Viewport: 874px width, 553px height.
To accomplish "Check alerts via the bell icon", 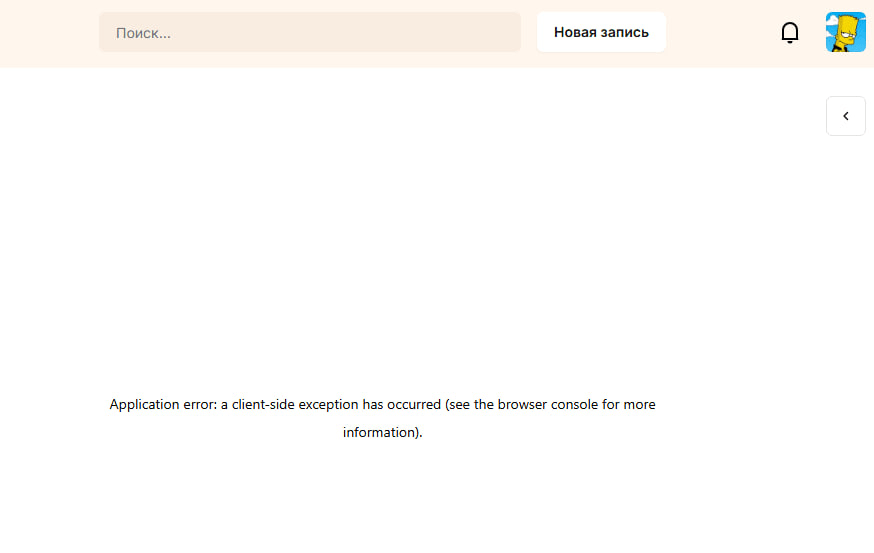I will click(789, 32).
